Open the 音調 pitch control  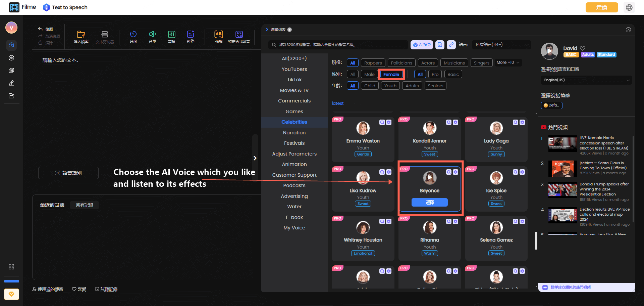tap(171, 37)
